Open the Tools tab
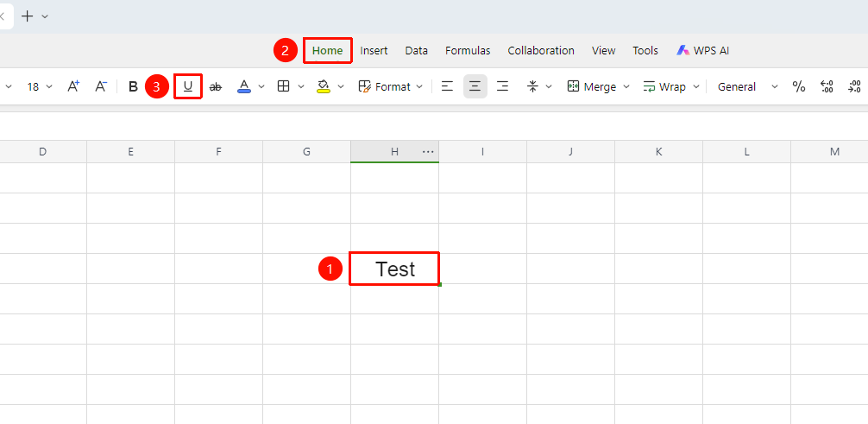Viewport: 868px width, 424px height. pyautogui.click(x=645, y=50)
